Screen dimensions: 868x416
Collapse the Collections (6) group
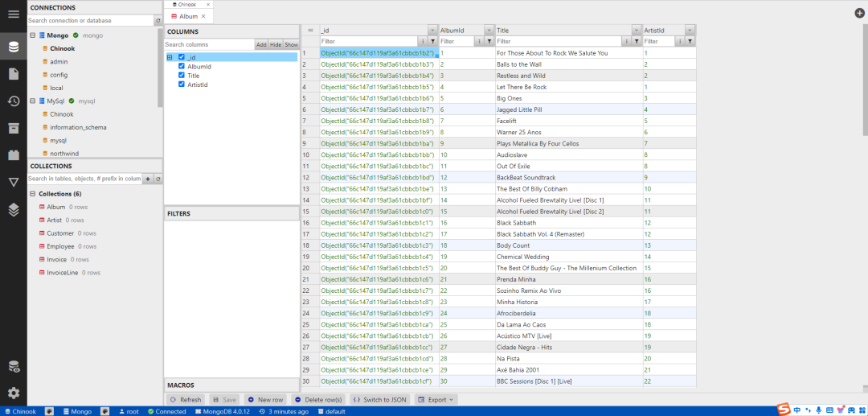coord(32,194)
